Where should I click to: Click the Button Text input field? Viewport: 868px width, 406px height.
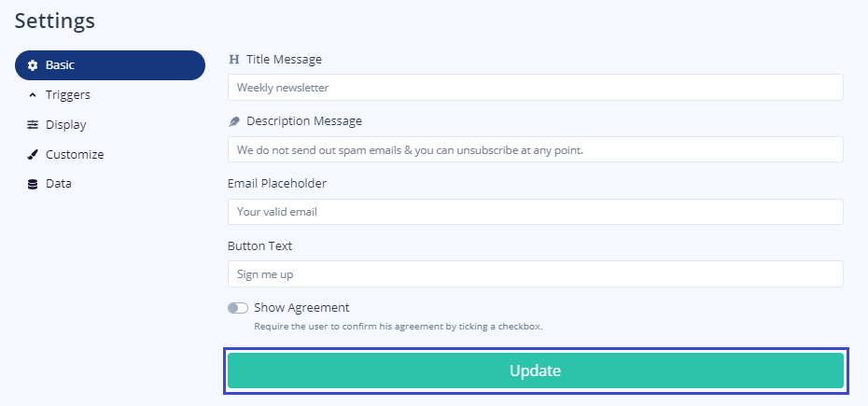click(x=535, y=274)
